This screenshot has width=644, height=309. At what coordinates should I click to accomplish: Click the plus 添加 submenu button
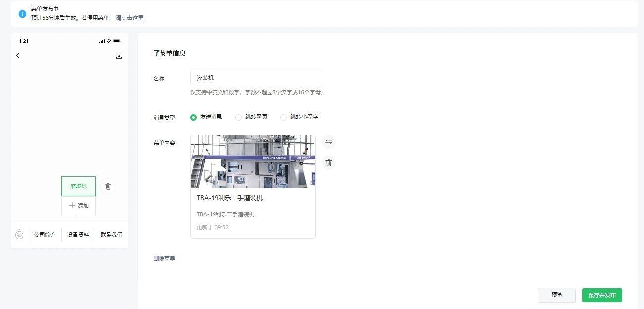79,205
